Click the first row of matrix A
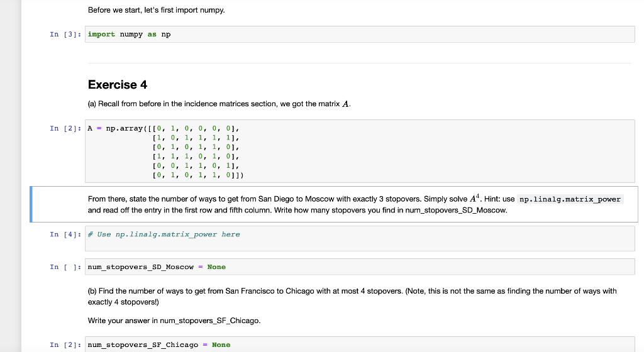The width and height of the screenshot is (644, 352). (x=196, y=128)
